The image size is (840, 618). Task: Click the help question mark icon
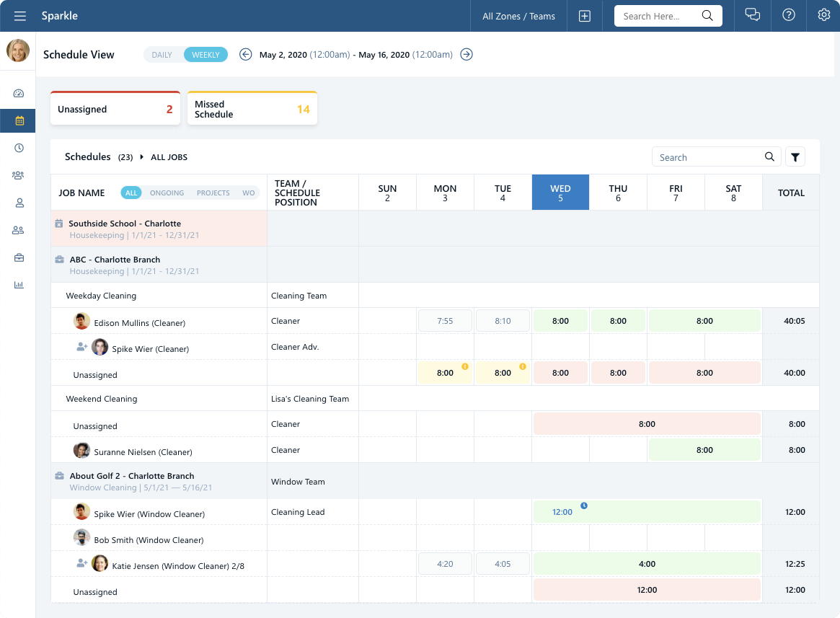click(788, 15)
